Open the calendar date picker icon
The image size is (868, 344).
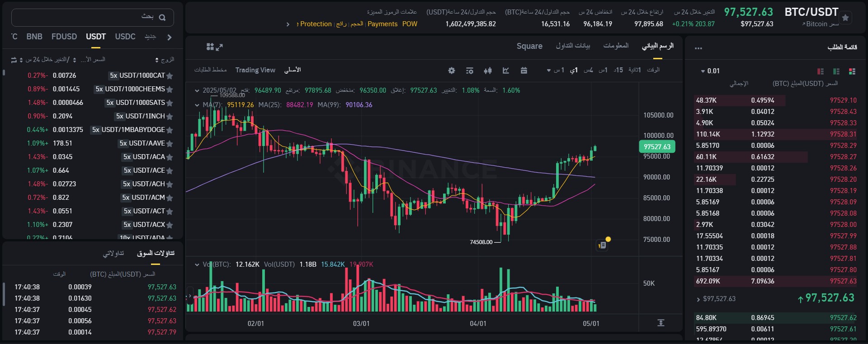(524, 71)
